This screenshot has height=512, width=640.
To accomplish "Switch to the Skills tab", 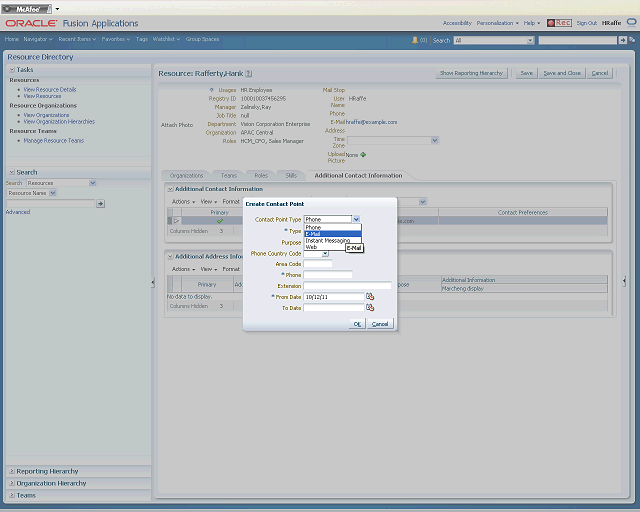I will tap(291, 176).
